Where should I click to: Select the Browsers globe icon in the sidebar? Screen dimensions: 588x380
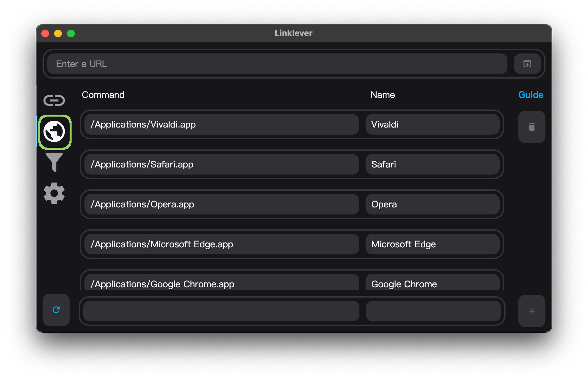click(x=54, y=132)
